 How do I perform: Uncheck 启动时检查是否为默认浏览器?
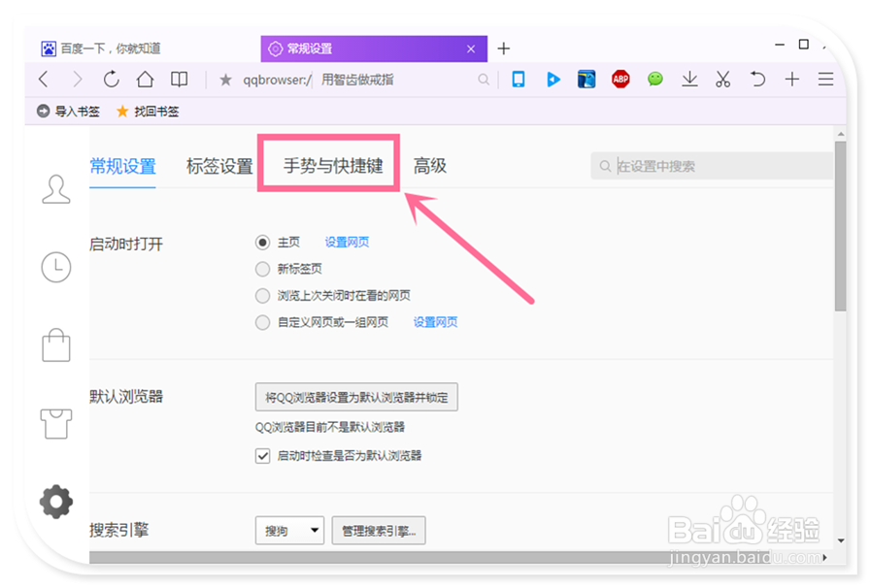[x=263, y=455]
